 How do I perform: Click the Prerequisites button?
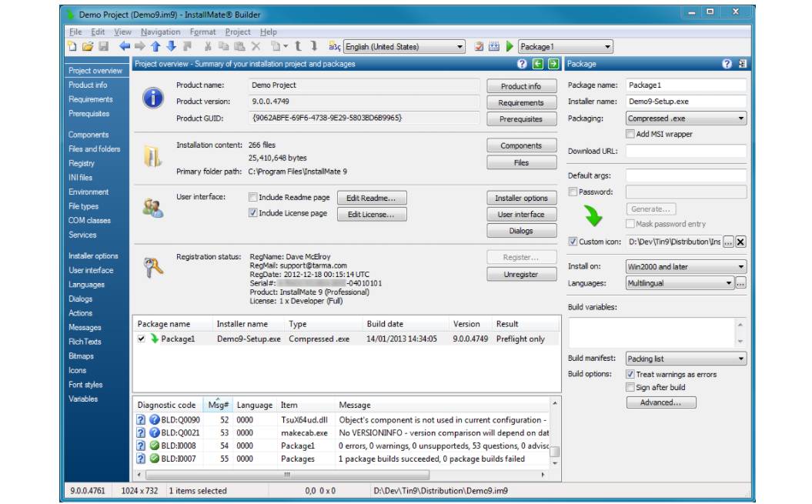pyautogui.click(x=522, y=119)
